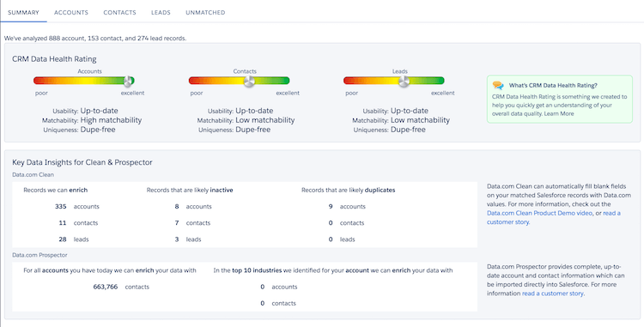Click the Contacts health rating slider knob

click(249, 82)
